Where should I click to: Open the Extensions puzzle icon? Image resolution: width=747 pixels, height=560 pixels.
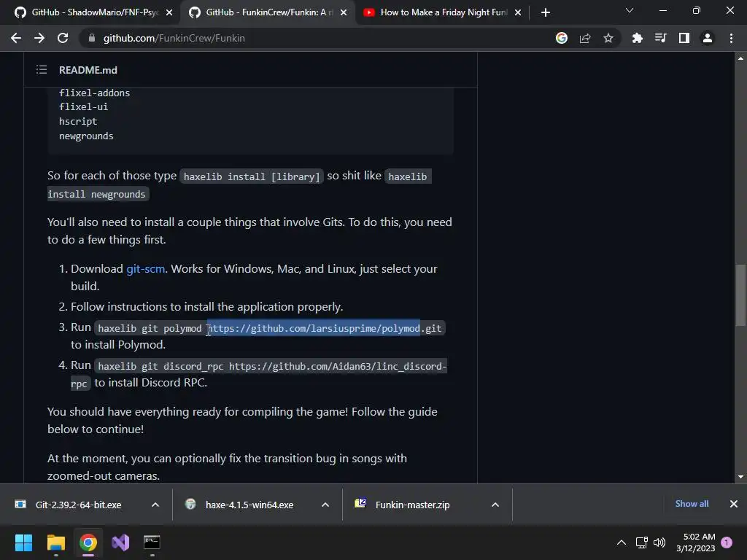point(637,38)
